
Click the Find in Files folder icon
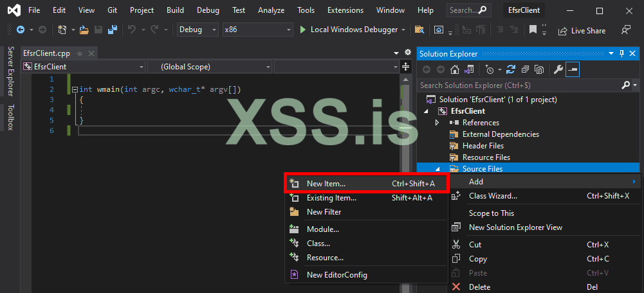[x=419, y=30]
